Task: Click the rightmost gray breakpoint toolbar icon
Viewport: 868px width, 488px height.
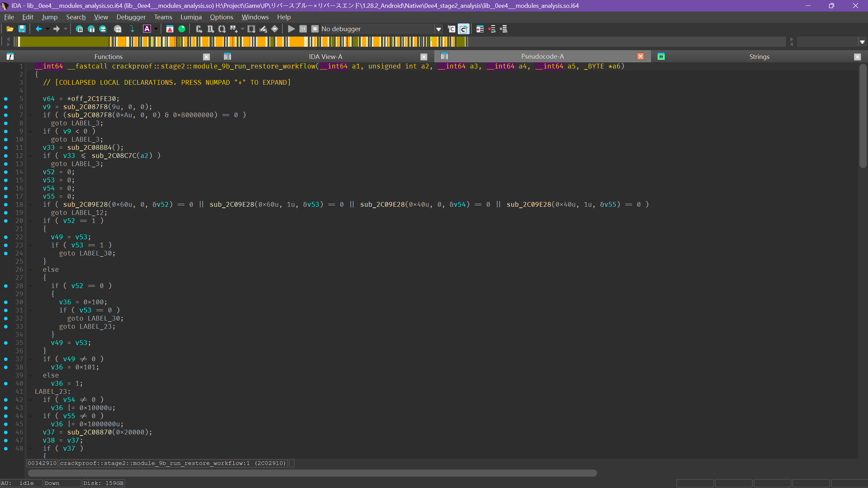Action: (504, 29)
